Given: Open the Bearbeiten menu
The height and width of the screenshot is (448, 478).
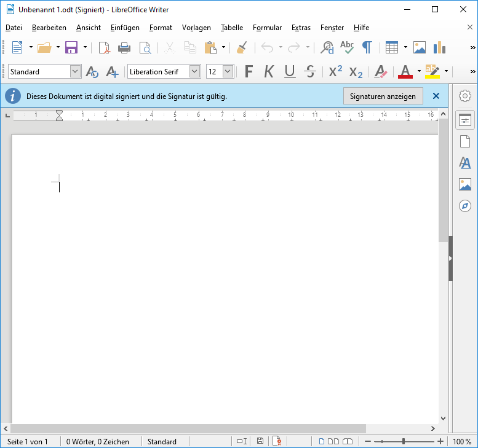Looking at the screenshot, I should click(x=49, y=28).
